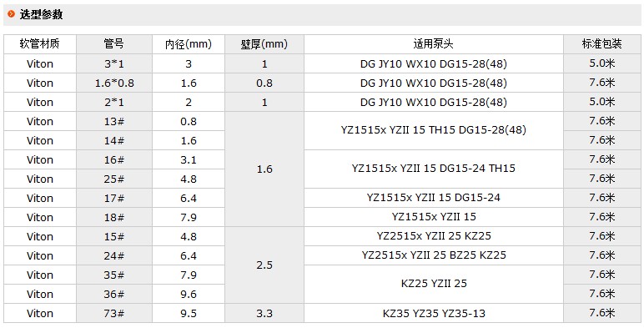
Task: Click the 9.6 inner diameter cell
Action: click(189, 294)
